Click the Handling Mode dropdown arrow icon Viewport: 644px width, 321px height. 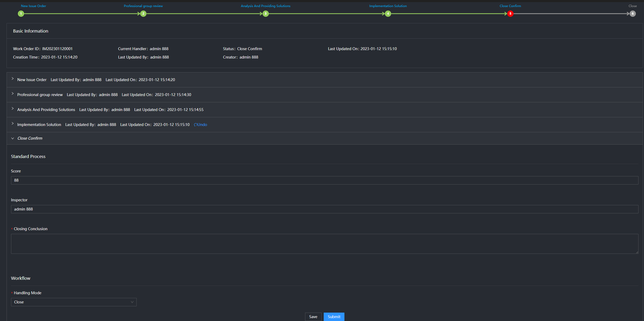point(132,302)
